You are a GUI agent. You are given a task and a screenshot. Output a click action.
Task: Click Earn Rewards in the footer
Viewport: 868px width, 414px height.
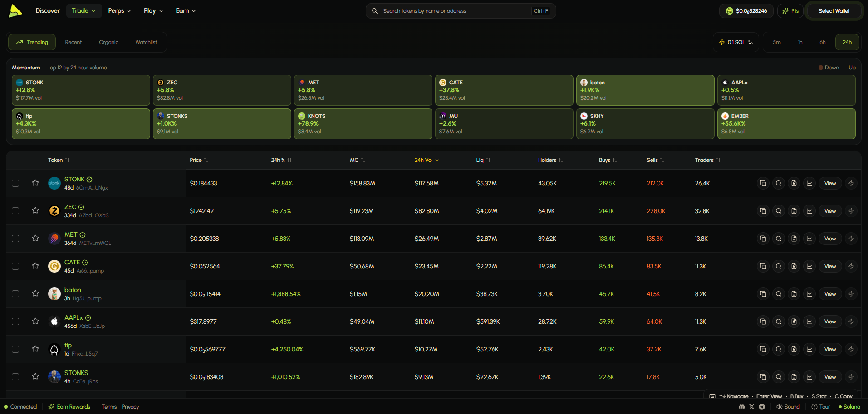coord(69,407)
